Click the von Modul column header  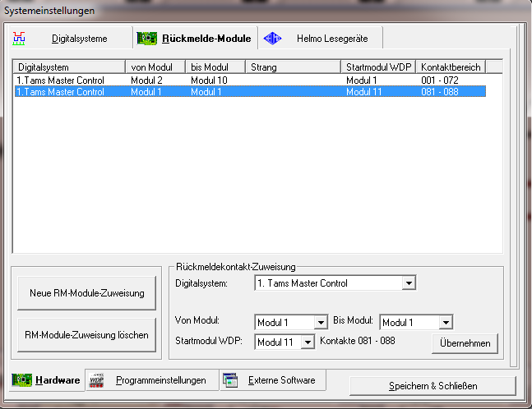pos(155,67)
